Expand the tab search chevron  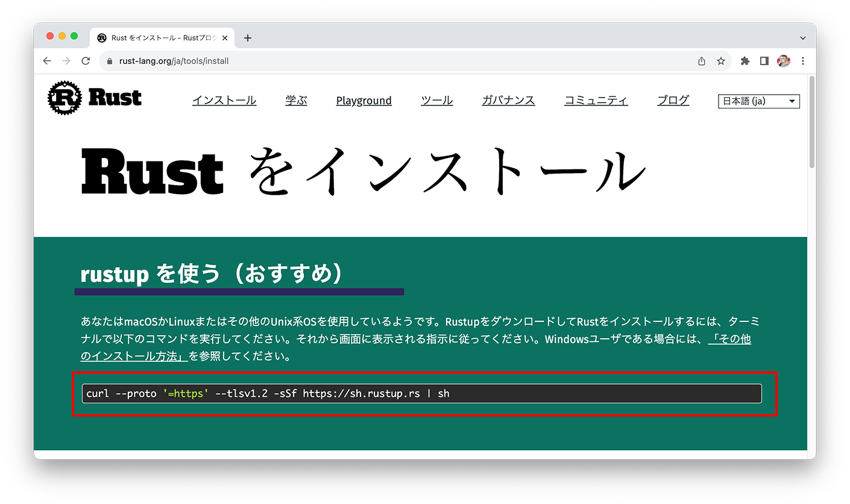(802, 38)
